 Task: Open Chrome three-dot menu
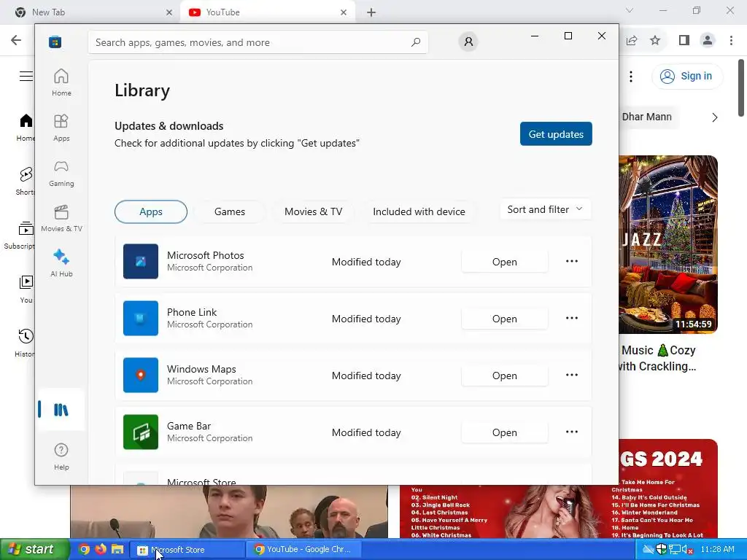tap(731, 41)
